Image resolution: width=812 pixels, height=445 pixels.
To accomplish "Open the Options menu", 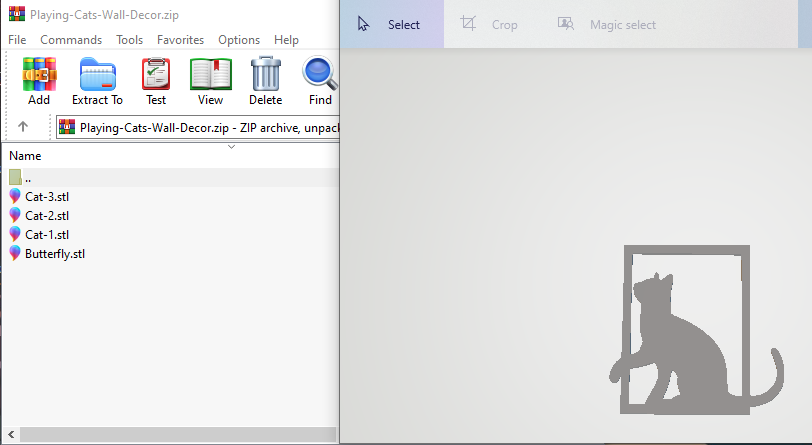I will (x=239, y=40).
